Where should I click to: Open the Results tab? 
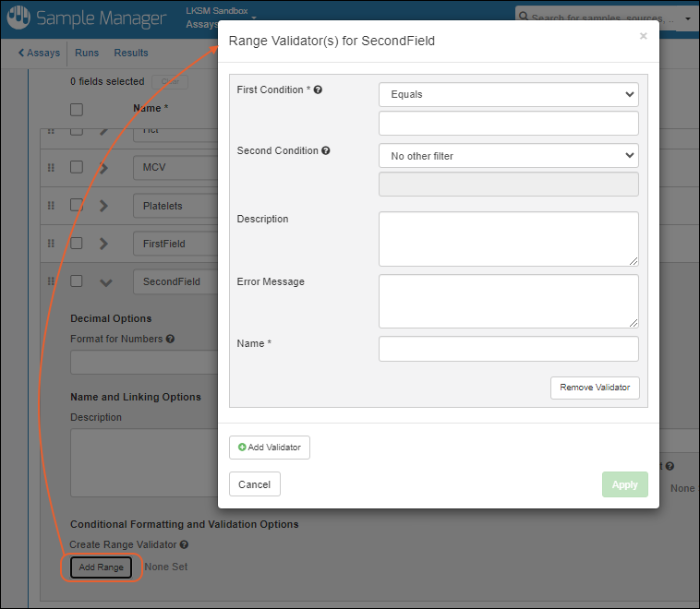pyautogui.click(x=130, y=53)
